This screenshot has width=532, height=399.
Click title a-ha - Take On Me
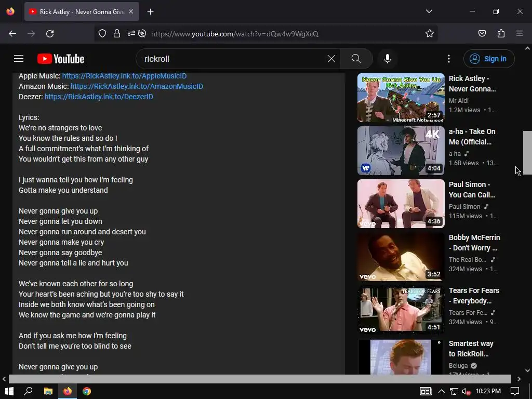(x=472, y=137)
